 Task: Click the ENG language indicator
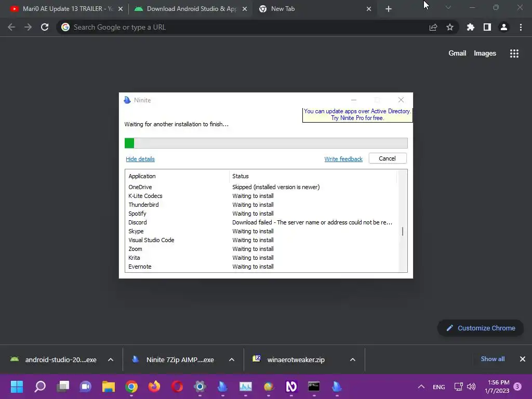coord(438,387)
